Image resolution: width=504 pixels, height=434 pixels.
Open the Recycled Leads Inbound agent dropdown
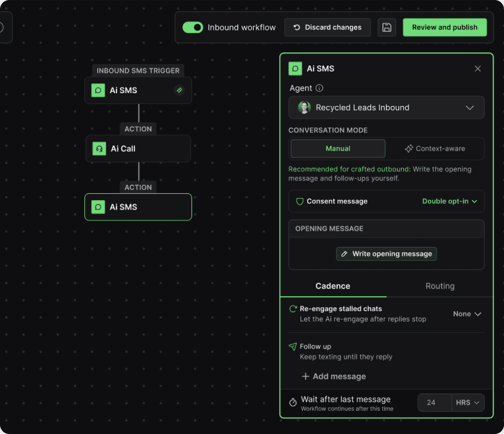(x=386, y=108)
